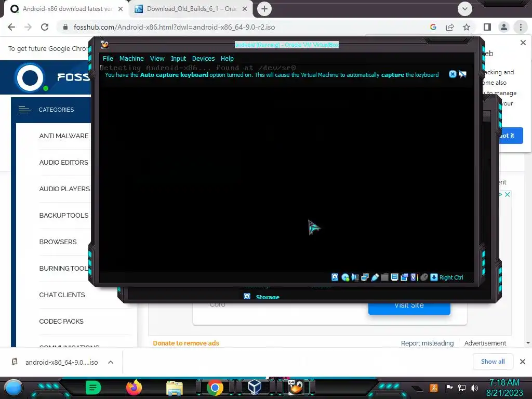Click the display indicator in VM status bar

point(394,277)
